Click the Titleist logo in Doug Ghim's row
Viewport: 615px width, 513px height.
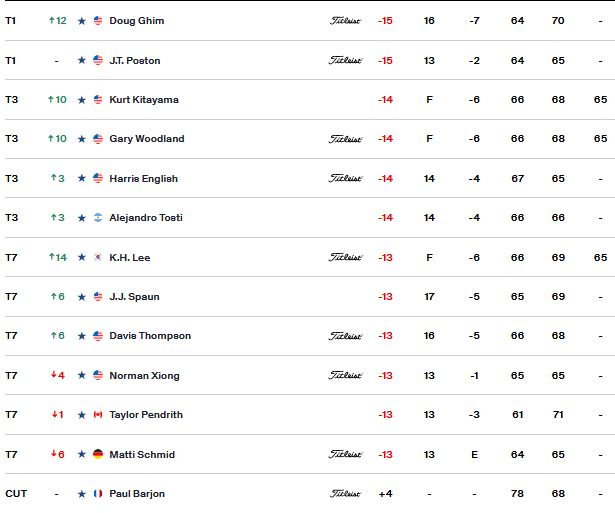[345, 21]
